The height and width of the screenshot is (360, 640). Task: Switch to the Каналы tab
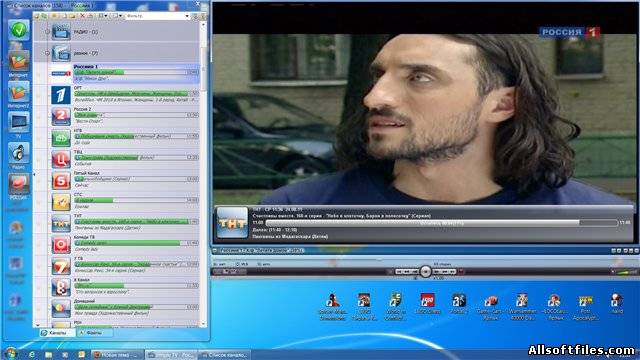coord(57,333)
